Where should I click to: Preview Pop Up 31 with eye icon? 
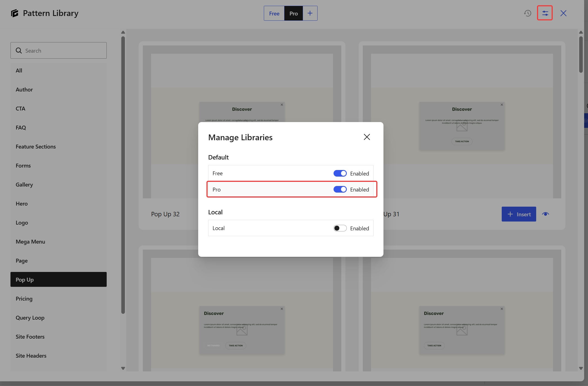[x=546, y=214]
